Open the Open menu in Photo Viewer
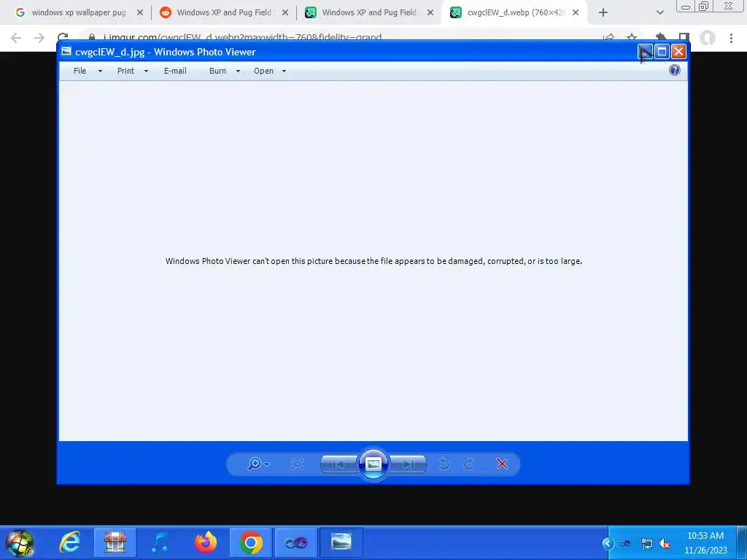Screen dimensions: 747x560 point(263,71)
